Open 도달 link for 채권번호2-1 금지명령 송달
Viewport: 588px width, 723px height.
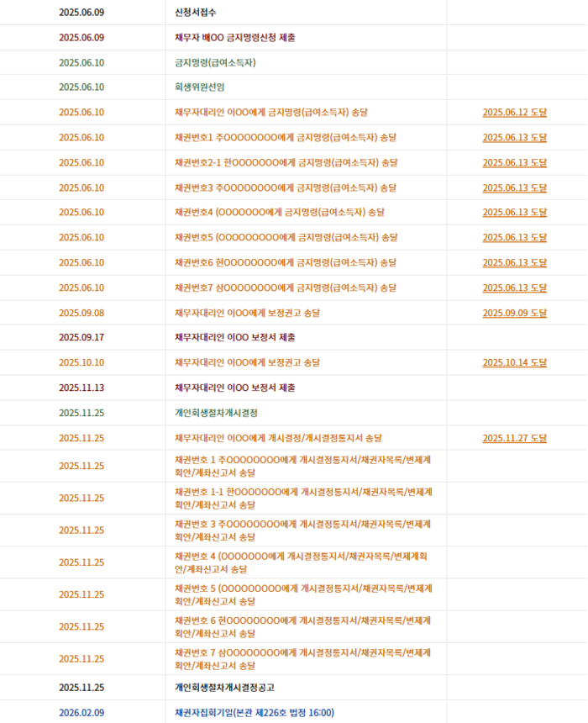coord(514,163)
